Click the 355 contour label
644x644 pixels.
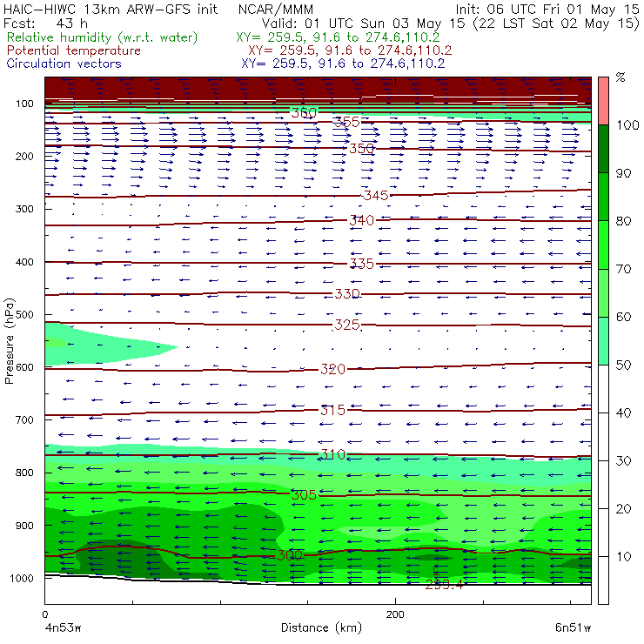point(346,122)
